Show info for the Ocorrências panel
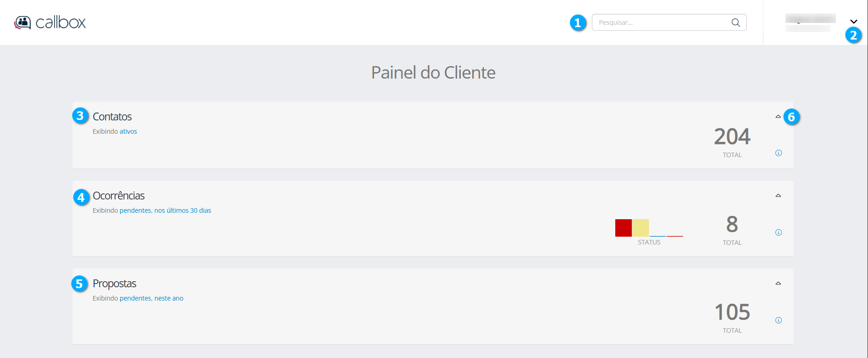868x358 pixels. click(x=778, y=233)
